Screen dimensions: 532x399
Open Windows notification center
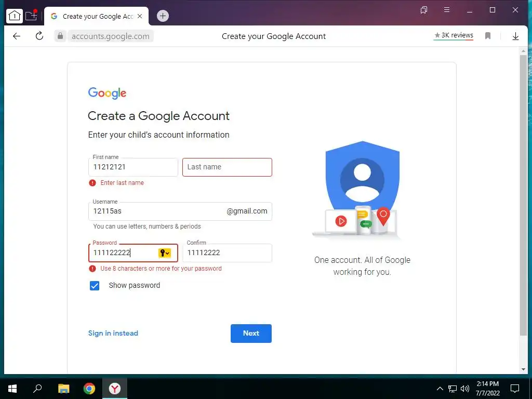pyautogui.click(x=515, y=389)
